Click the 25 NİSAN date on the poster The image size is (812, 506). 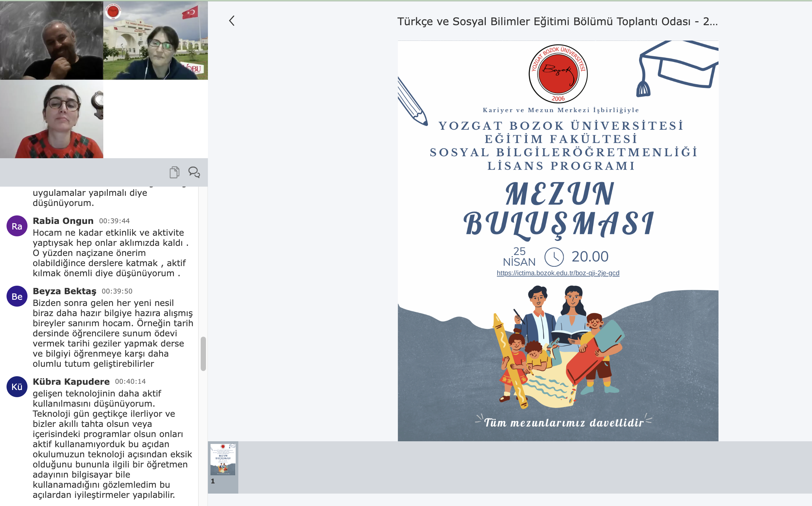519,257
